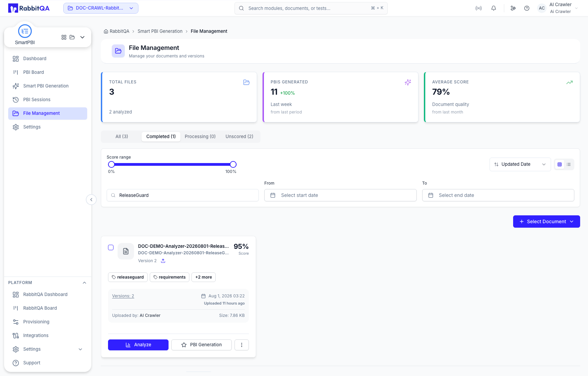This screenshot has height=376, width=588.
Task: Click the Smart PBI Generation breadcrumb
Action: tap(160, 31)
